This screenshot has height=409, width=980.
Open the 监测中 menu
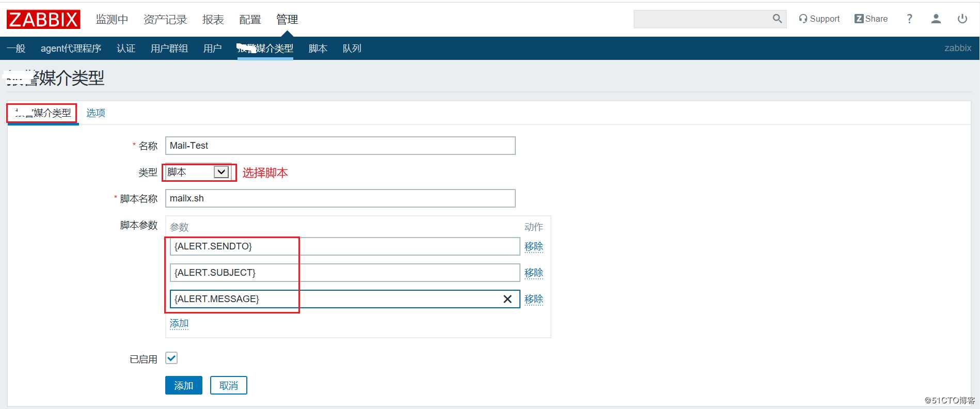112,20
